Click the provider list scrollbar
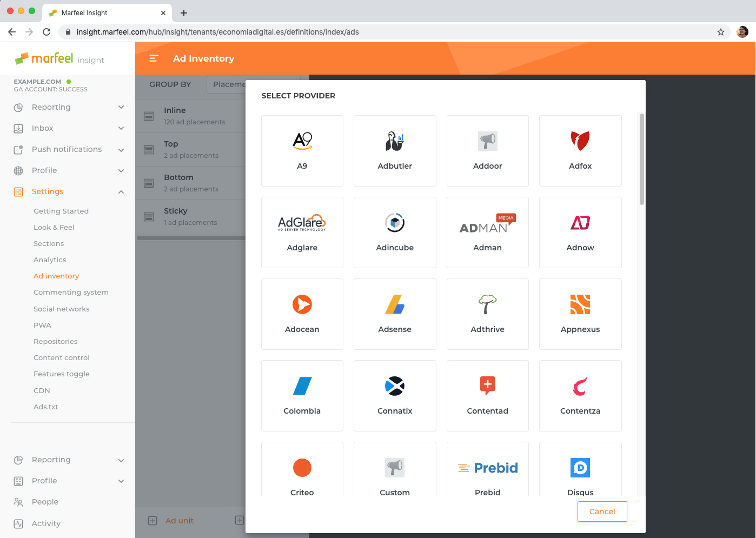This screenshot has width=756, height=538. [642, 159]
